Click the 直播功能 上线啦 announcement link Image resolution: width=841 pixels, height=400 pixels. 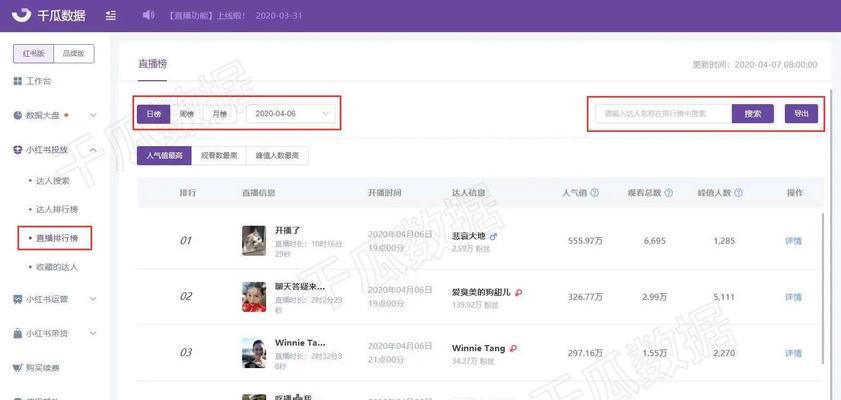coord(206,16)
